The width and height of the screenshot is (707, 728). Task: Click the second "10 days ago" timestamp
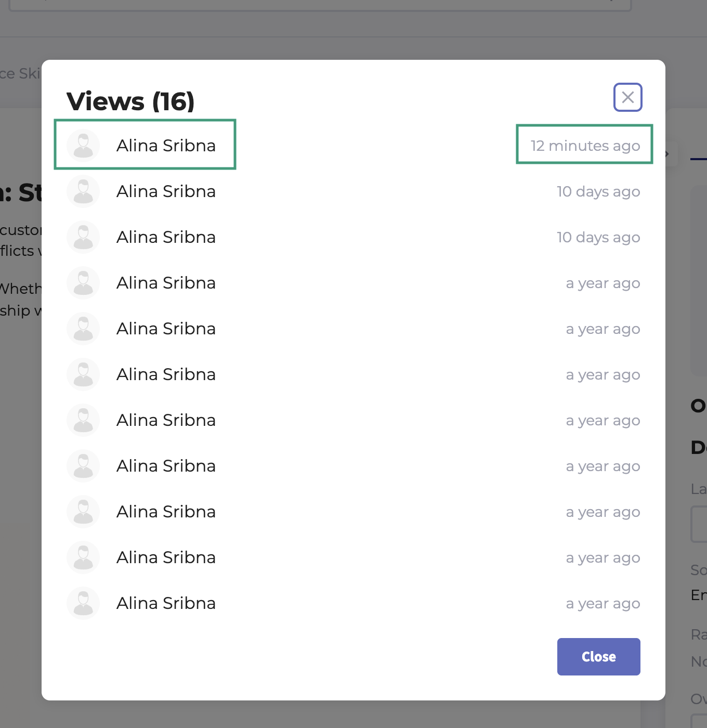pos(598,237)
